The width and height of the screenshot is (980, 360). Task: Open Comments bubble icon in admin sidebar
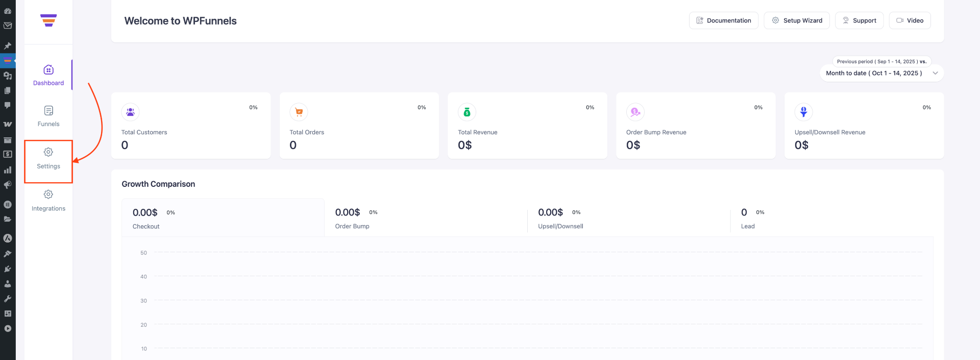pos(8,105)
